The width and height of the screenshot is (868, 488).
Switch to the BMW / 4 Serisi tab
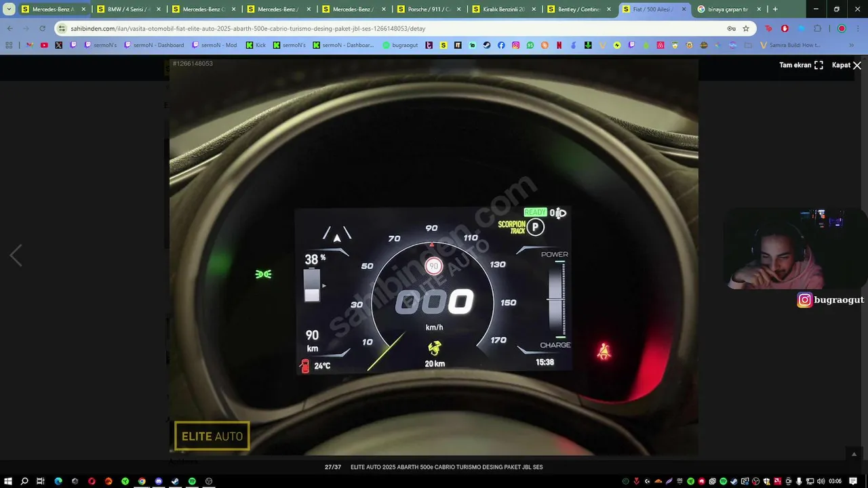(127, 9)
